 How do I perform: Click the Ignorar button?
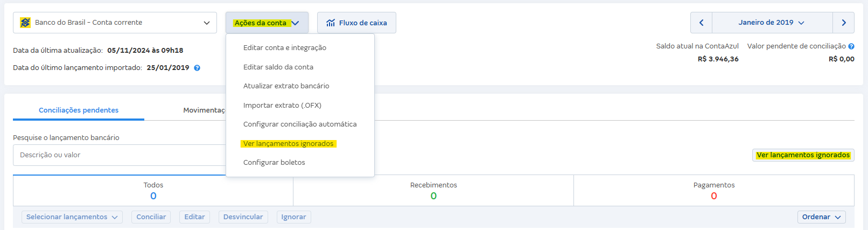point(293,217)
